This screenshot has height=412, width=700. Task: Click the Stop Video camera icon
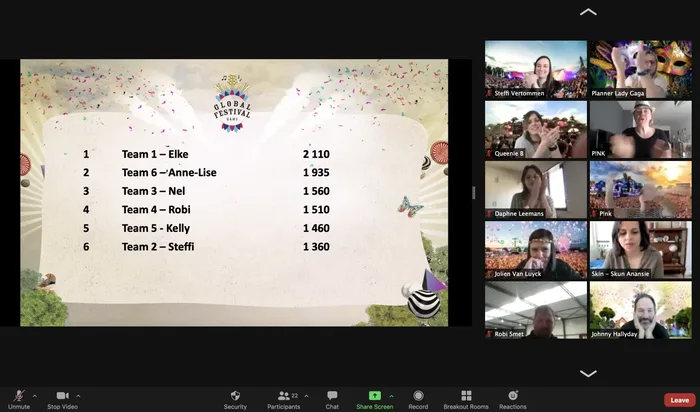pyautogui.click(x=62, y=395)
